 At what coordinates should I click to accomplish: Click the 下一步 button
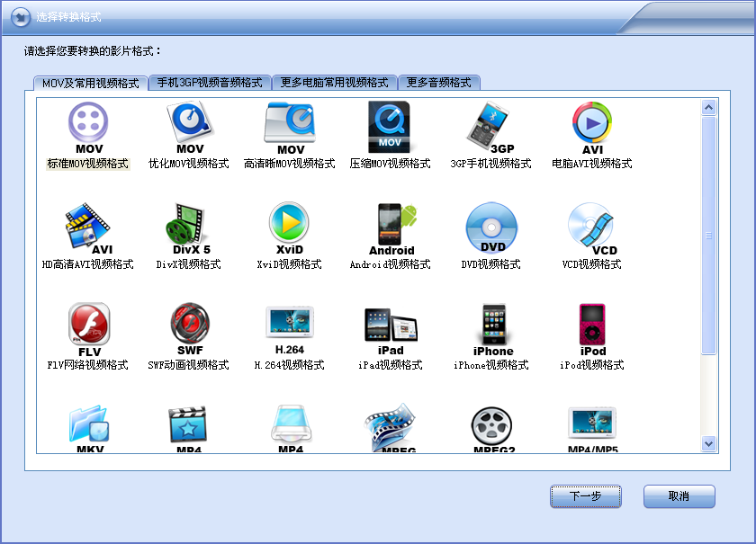[585, 496]
